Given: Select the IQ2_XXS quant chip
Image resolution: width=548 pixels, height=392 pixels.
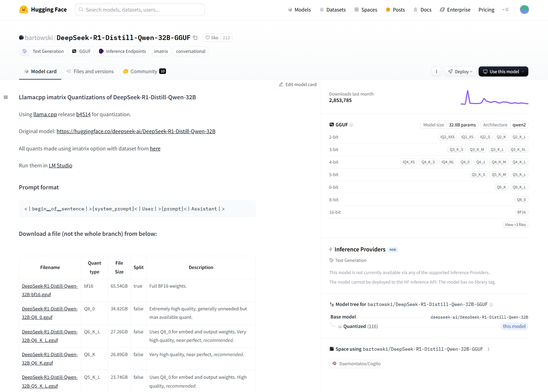Looking at the screenshot, I should tap(447, 137).
